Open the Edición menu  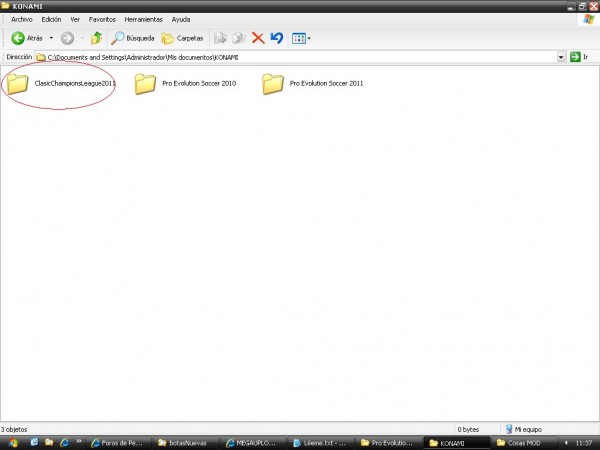tap(51, 19)
